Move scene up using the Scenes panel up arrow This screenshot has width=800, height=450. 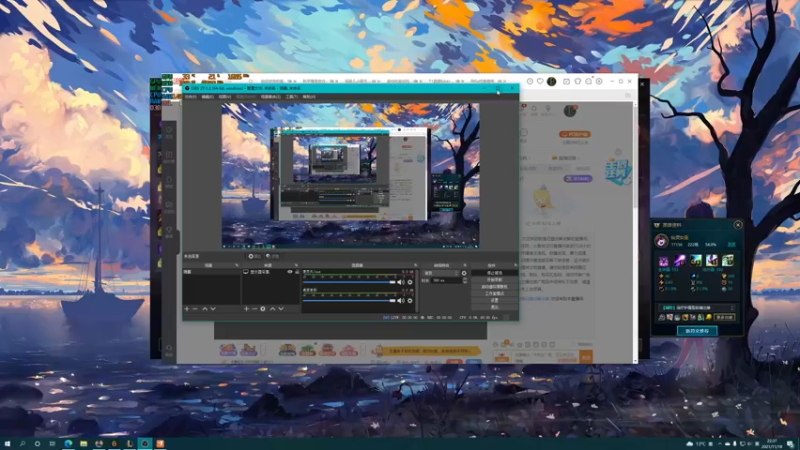[x=205, y=309]
